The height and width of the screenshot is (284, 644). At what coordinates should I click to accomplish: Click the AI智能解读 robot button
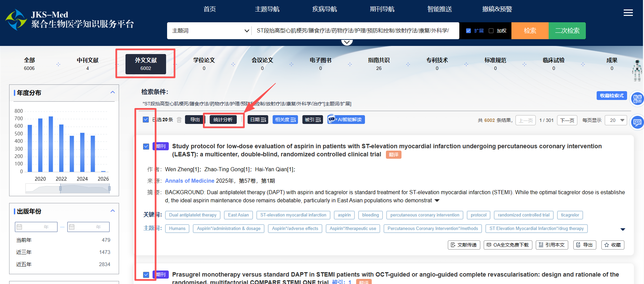pyautogui.click(x=346, y=120)
